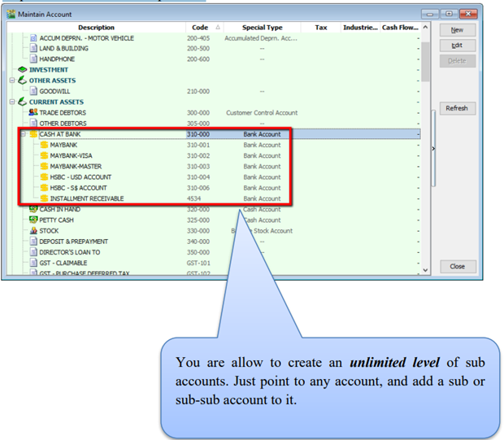Click the Special Type column header

click(x=262, y=28)
